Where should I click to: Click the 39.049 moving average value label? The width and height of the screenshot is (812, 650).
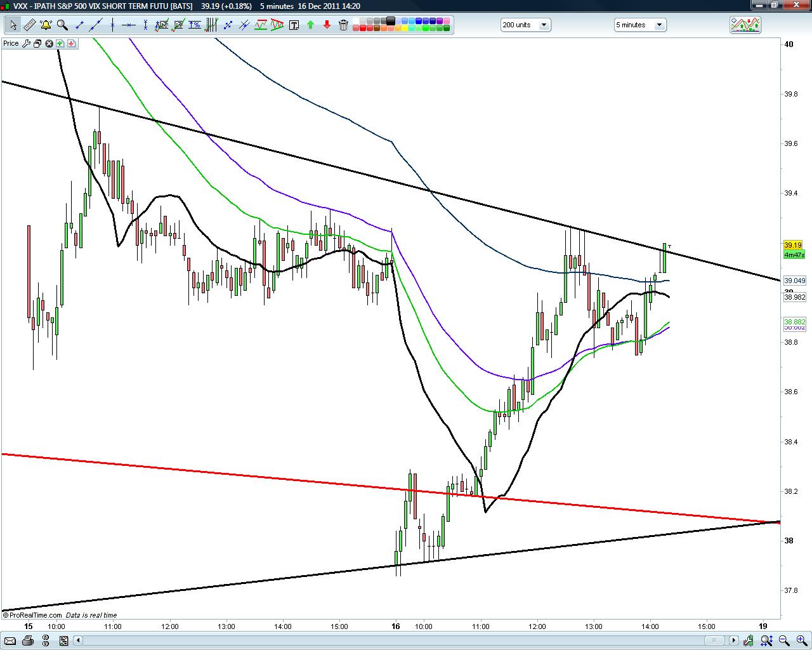click(x=795, y=281)
